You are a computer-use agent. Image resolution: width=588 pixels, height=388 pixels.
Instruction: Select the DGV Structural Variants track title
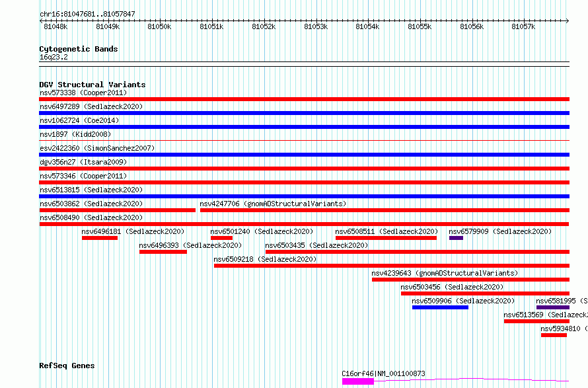[92, 85]
